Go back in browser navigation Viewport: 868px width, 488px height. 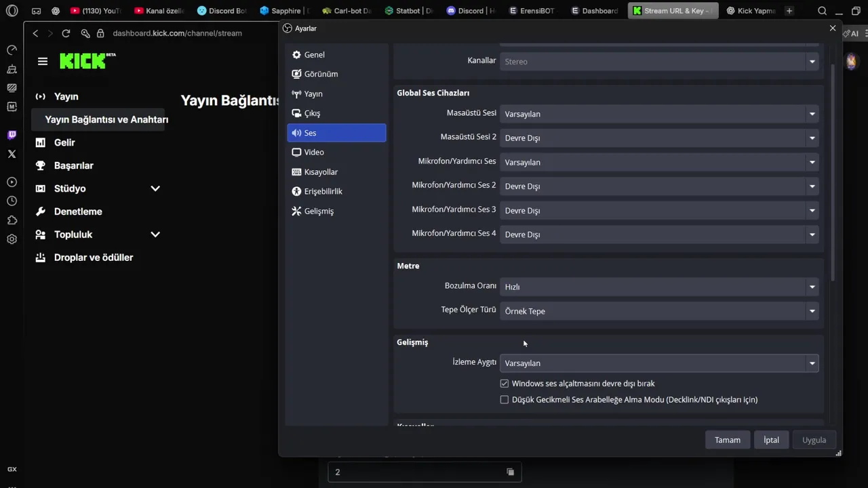click(x=35, y=33)
